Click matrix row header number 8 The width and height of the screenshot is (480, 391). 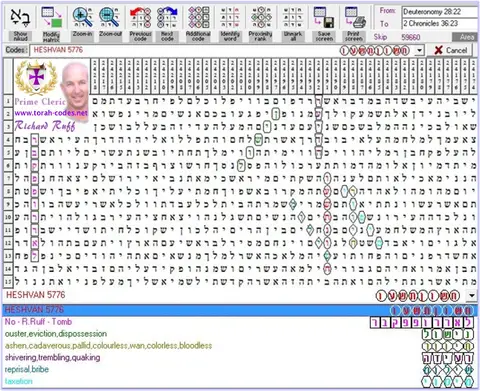click(x=8, y=191)
